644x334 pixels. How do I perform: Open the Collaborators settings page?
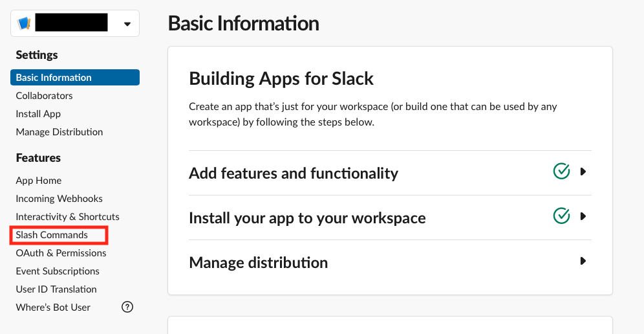[44, 95]
